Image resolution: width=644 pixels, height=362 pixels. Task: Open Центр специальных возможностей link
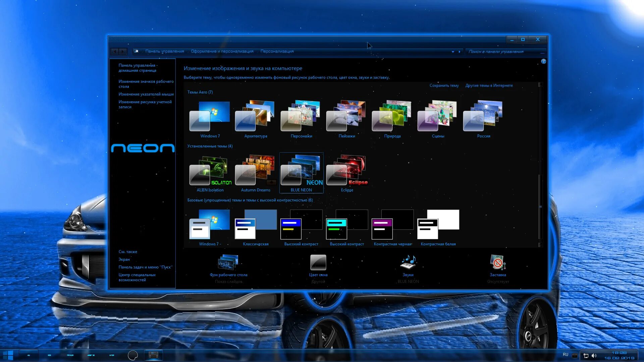137,277
